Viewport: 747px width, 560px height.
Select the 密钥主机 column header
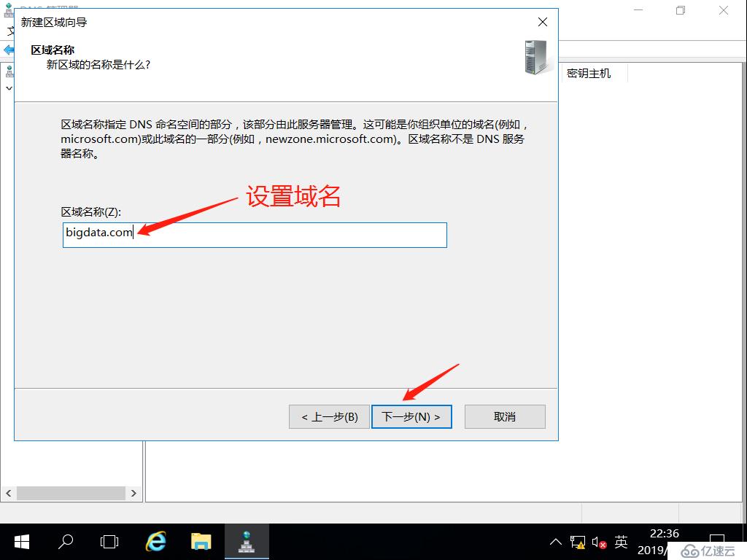589,74
